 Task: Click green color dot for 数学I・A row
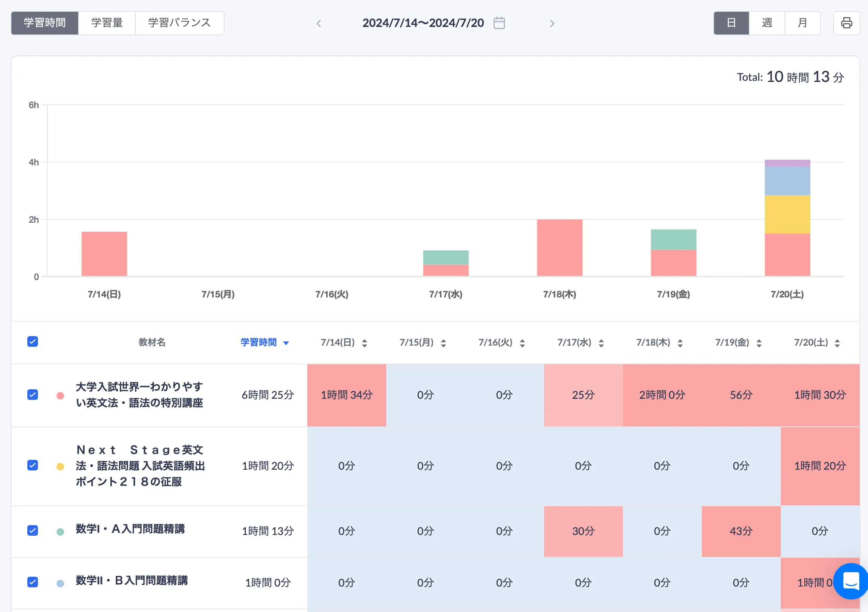coord(60,532)
